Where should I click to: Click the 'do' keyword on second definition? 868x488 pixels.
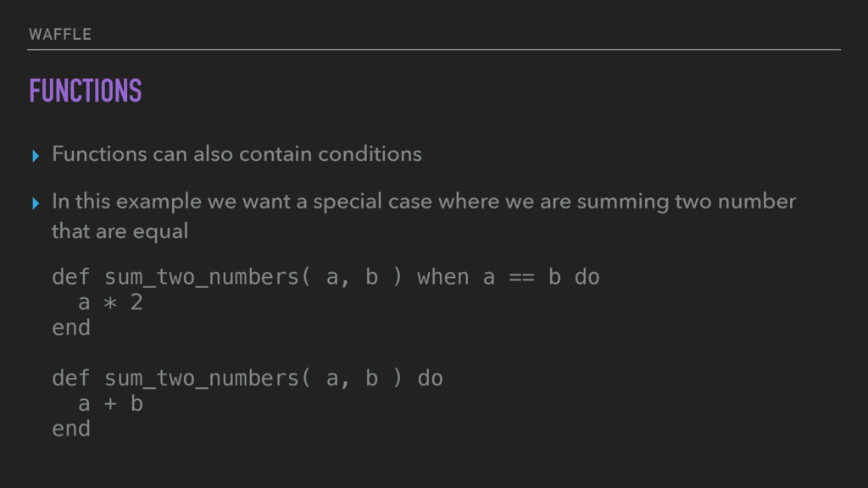pyautogui.click(x=430, y=379)
